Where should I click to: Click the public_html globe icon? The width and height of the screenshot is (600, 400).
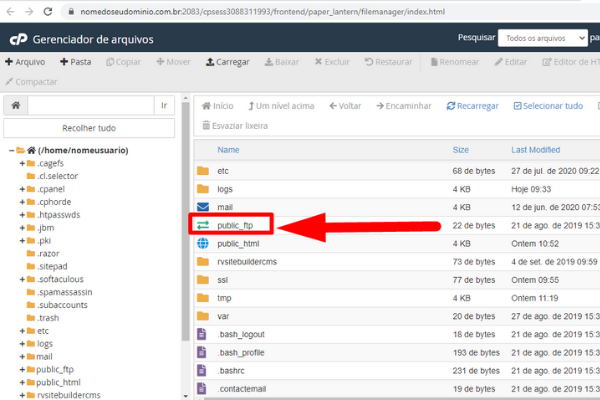pyautogui.click(x=203, y=243)
